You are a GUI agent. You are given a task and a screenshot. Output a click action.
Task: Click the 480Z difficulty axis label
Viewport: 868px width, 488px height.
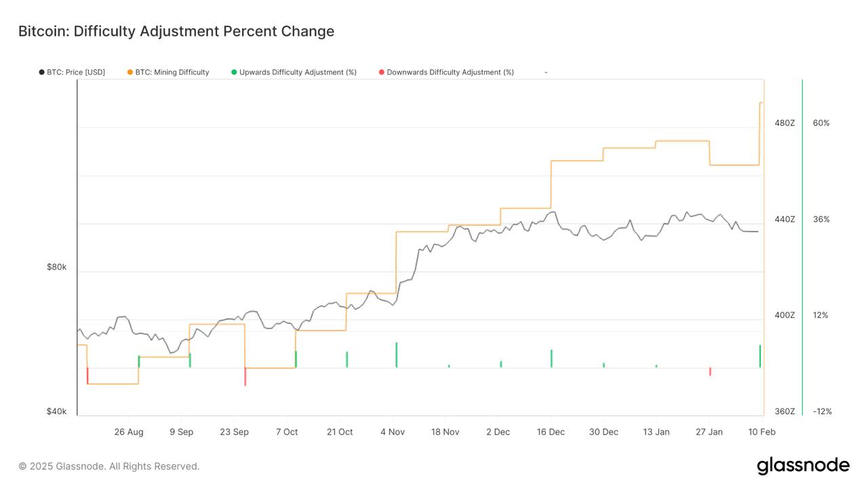785,123
